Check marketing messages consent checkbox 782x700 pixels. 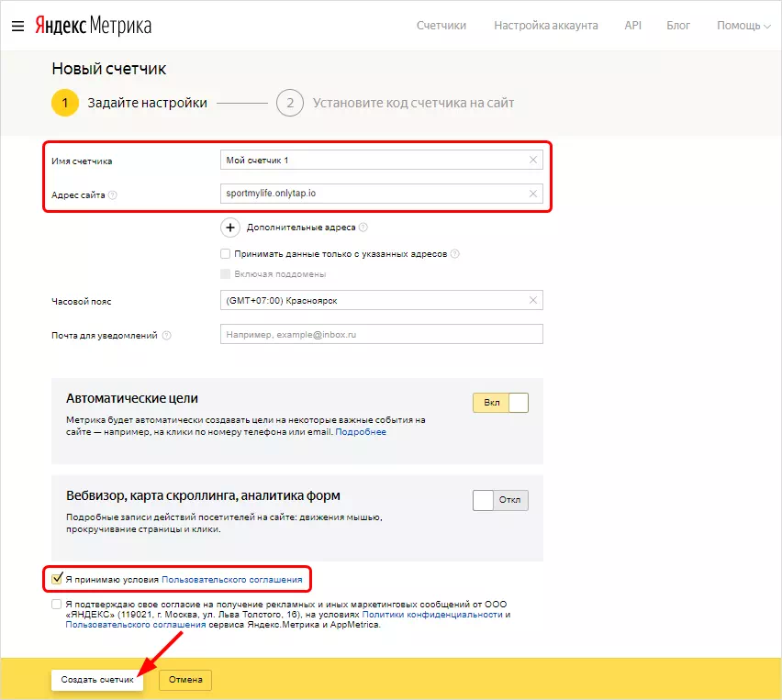(x=57, y=604)
